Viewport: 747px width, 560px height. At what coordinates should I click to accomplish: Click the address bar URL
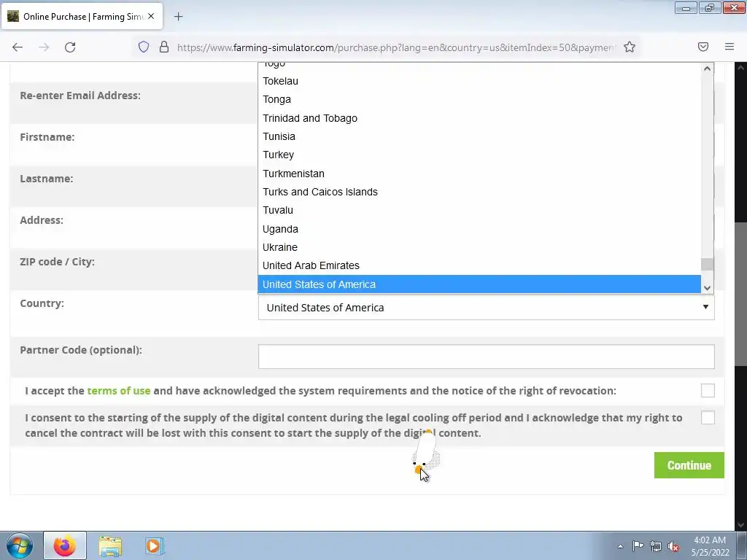(x=395, y=47)
